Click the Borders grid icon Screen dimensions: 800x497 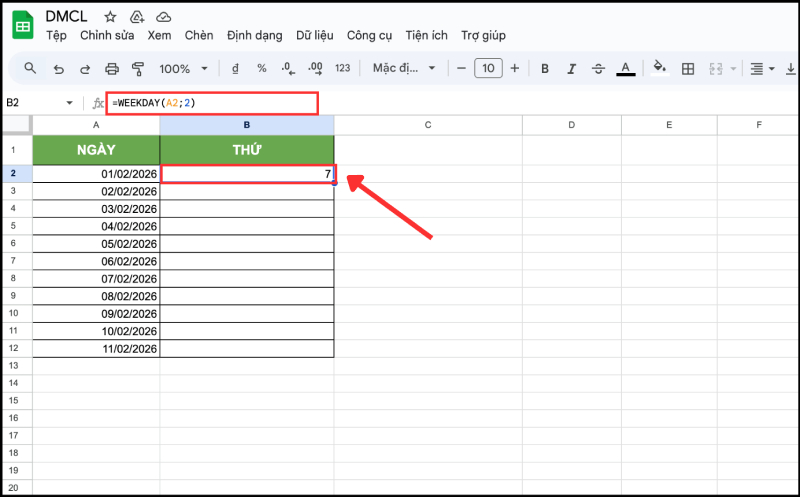688,69
